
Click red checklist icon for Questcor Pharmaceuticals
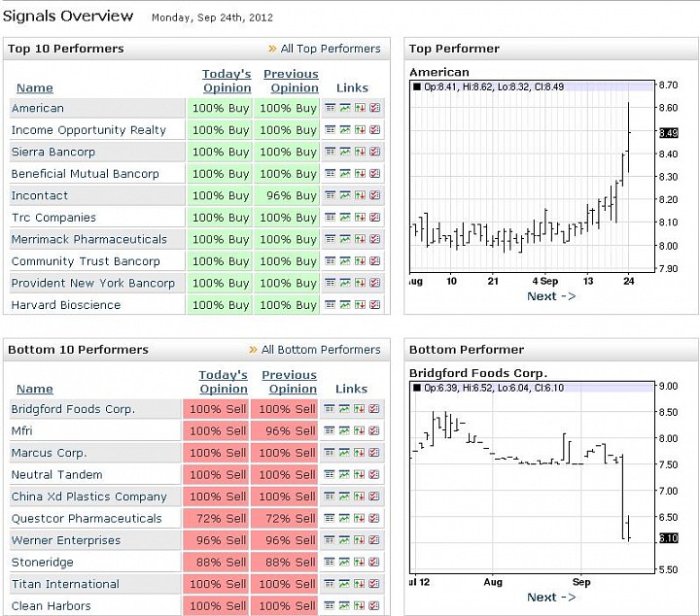click(x=374, y=518)
